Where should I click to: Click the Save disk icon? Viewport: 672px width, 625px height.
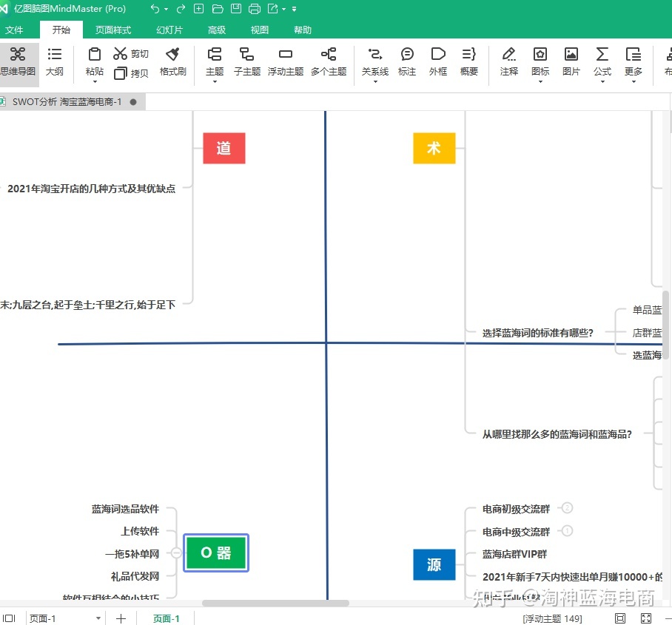[x=235, y=9]
